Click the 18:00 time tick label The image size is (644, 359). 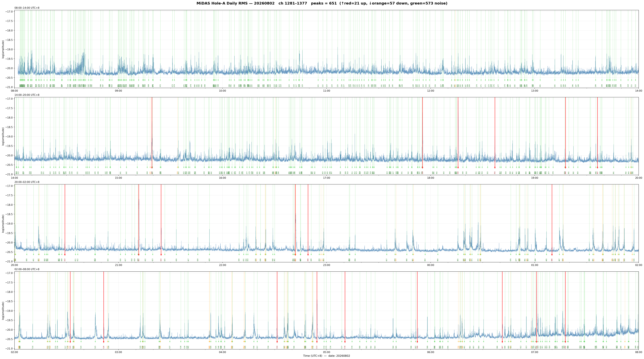tap(430, 178)
